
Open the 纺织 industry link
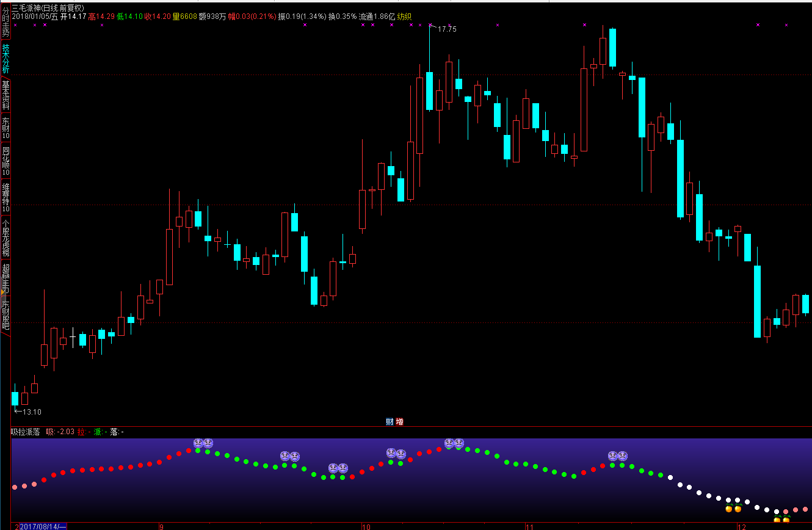405,16
